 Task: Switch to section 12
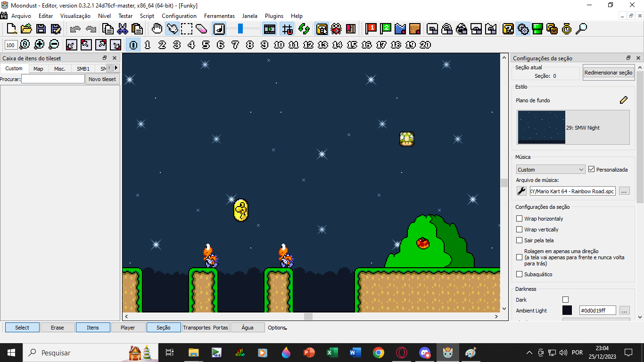(308, 45)
